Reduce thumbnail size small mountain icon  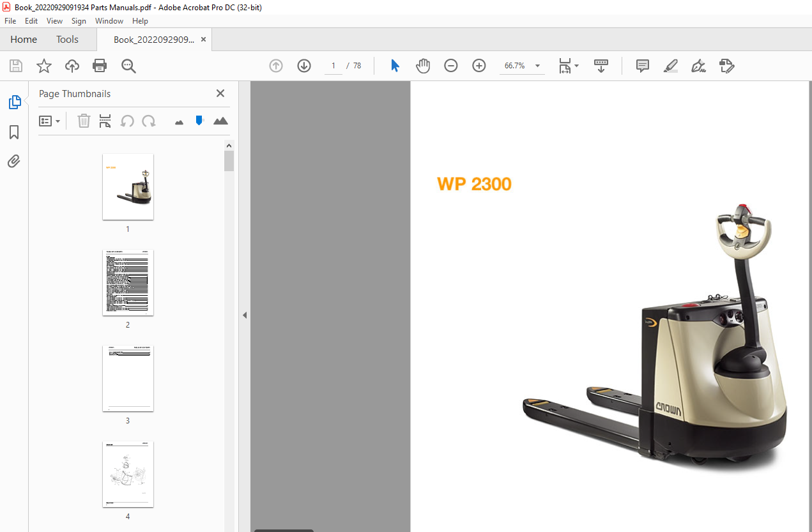(179, 121)
